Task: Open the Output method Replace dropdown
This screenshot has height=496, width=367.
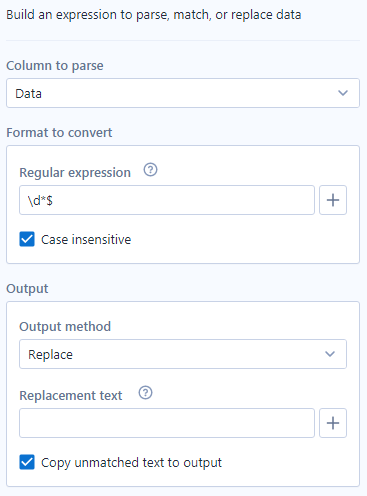Action: click(x=183, y=354)
